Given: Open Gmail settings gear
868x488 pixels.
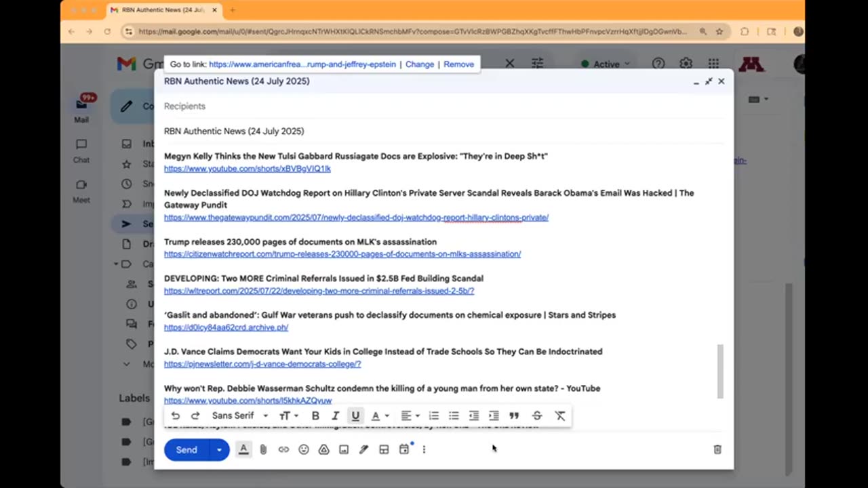Looking at the screenshot, I should coord(686,64).
